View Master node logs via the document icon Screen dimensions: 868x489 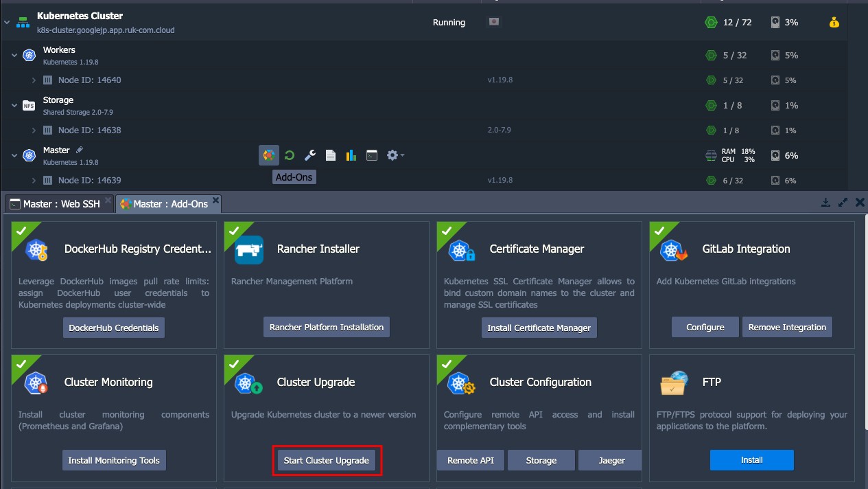pyautogui.click(x=330, y=155)
